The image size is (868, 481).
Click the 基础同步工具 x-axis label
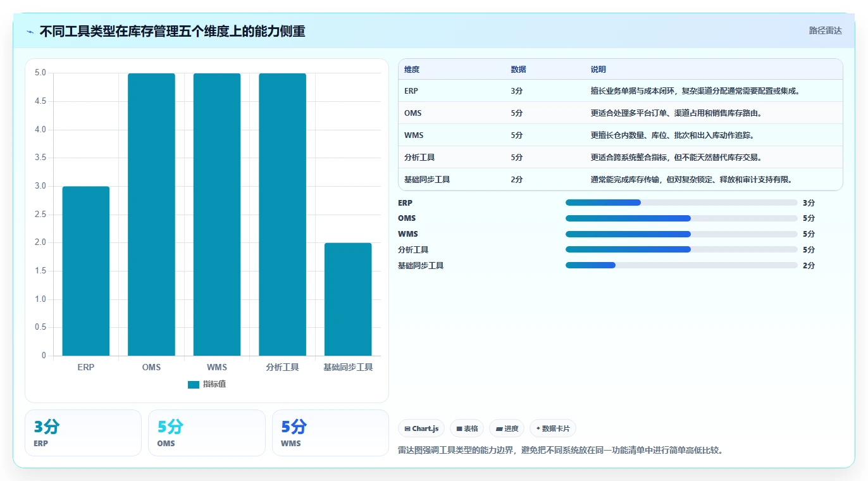(348, 367)
